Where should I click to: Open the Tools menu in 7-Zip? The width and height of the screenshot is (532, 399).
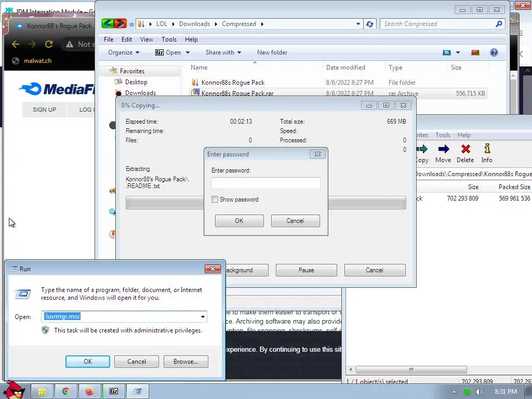[x=443, y=135]
